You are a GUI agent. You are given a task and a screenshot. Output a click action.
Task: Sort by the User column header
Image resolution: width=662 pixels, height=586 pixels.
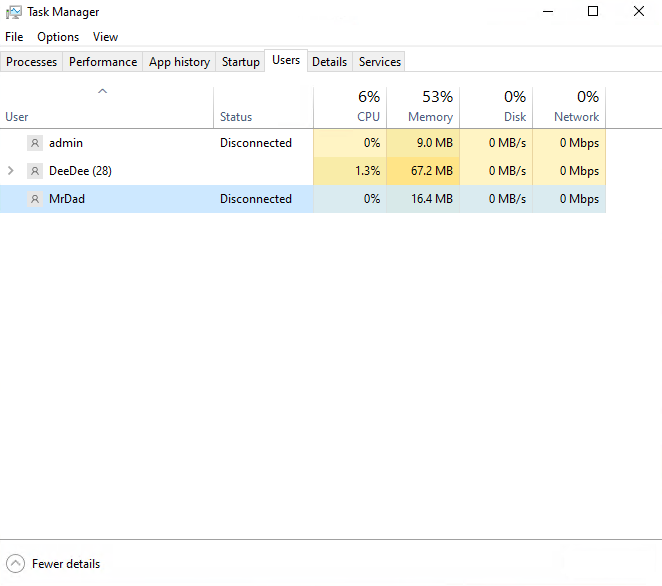pos(107,108)
